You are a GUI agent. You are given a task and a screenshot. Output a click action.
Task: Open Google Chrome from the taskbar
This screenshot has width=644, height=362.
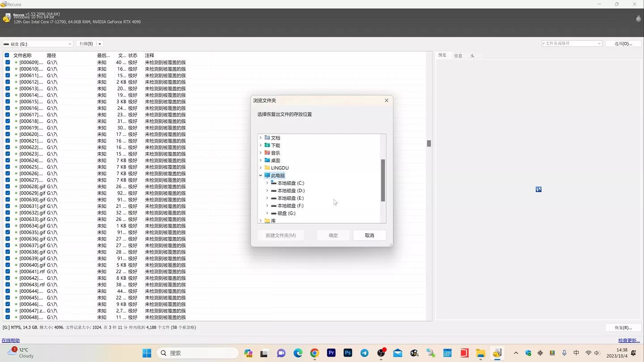(x=314, y=353)
